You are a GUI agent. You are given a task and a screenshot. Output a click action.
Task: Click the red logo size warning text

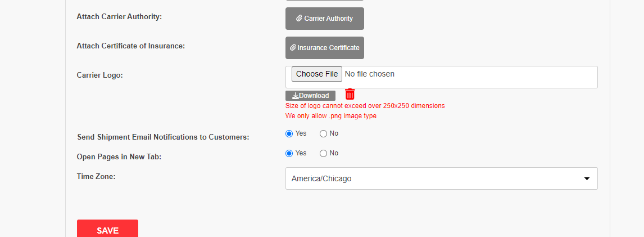[x=365, y=106]
